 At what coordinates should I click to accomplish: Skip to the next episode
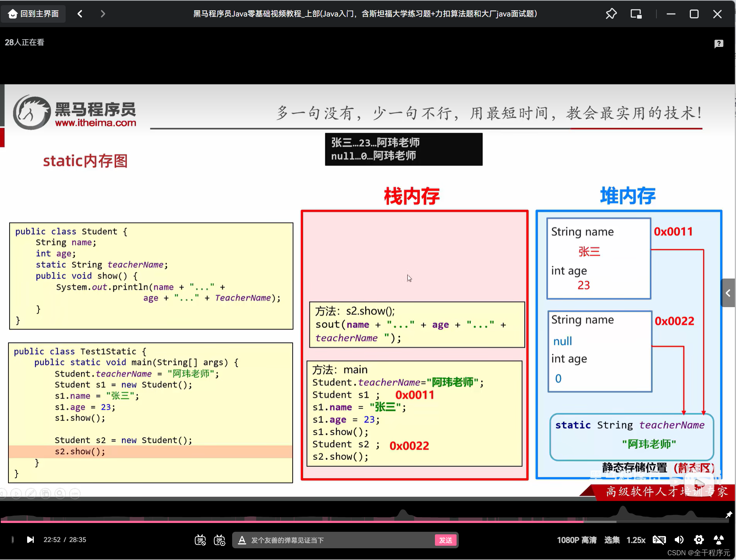tap(30, 539)
